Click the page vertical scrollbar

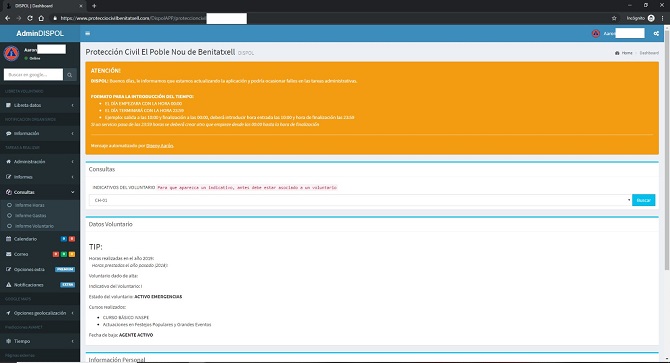pyautogui.click(x=667, y=149)
